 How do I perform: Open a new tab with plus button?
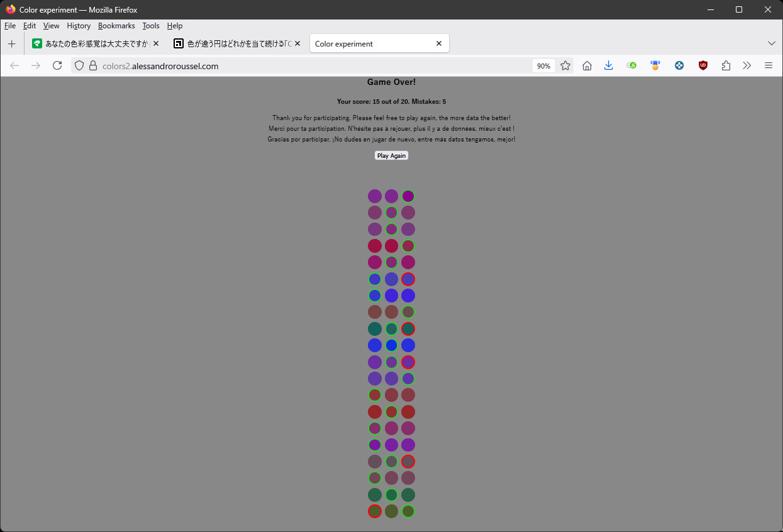pyautogui.click(x=11, y=43)
